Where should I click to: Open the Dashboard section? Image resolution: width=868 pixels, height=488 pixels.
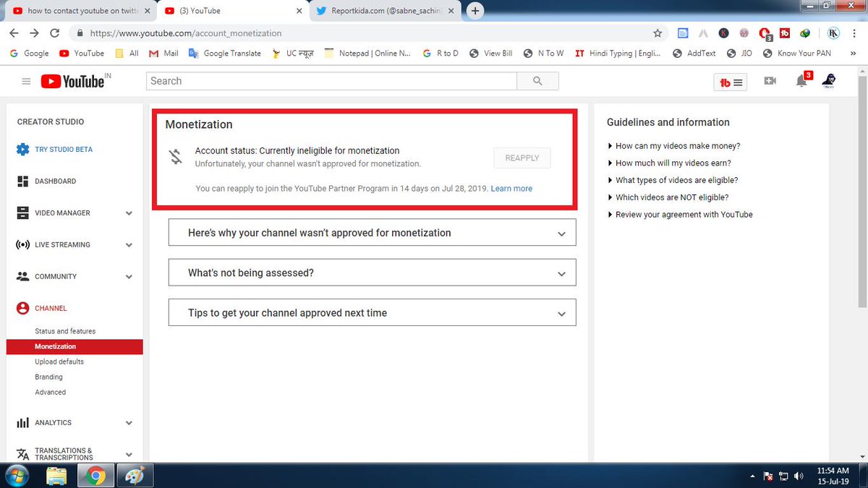point(55,181)
